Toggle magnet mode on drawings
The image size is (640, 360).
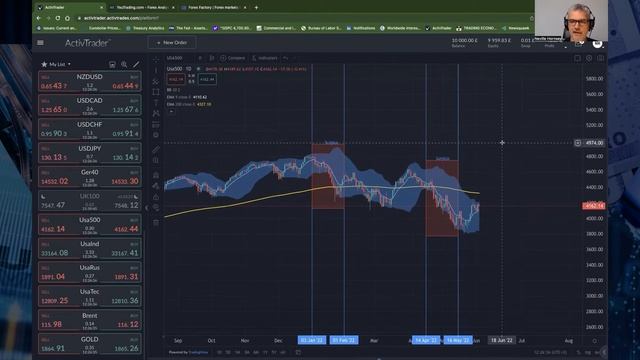coord(156,175)
